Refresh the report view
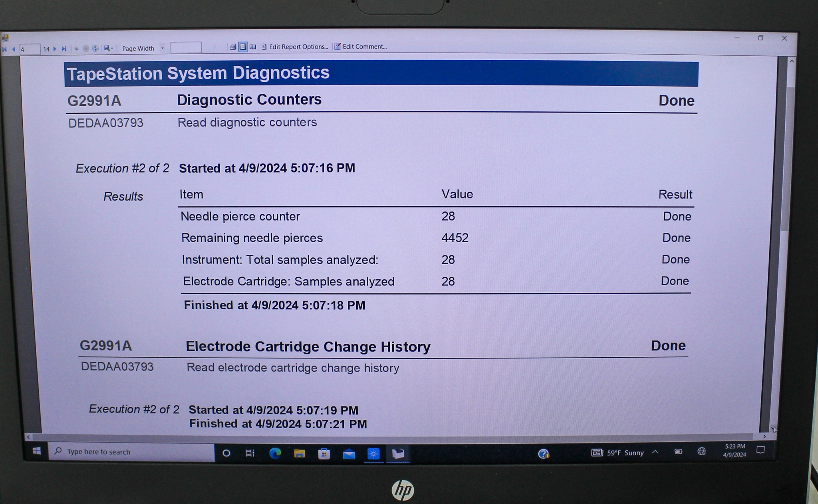 tap(95, 49)
